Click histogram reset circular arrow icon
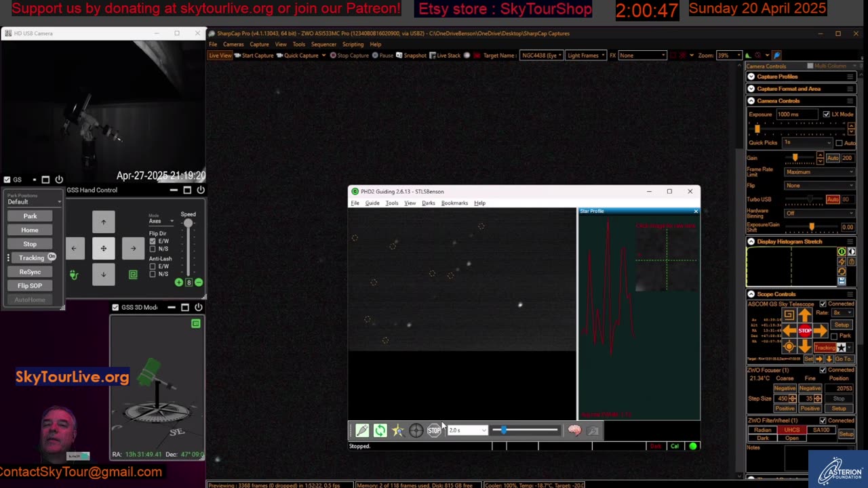Screen dimensions: 868x488 coord(842,271)
